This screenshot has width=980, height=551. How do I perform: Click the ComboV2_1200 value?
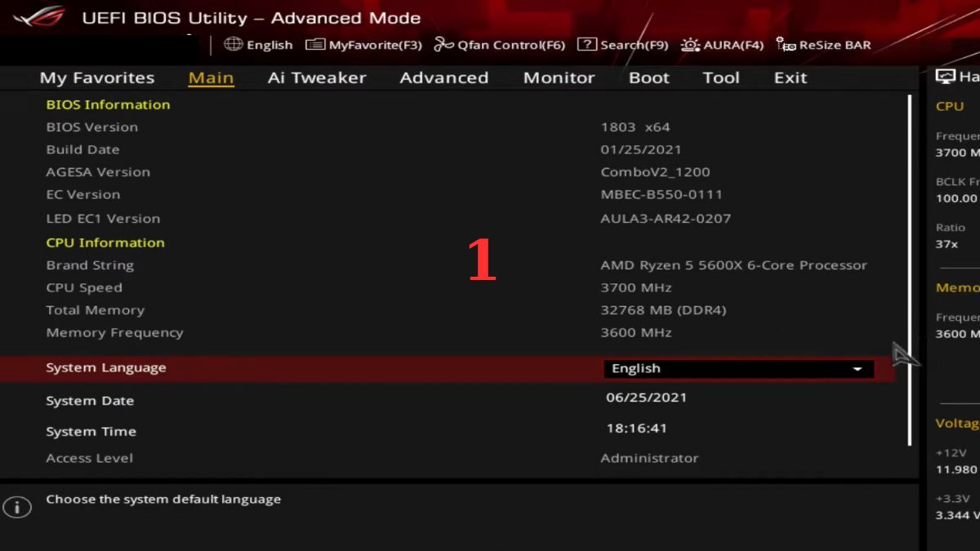click(x=656, y=172)
